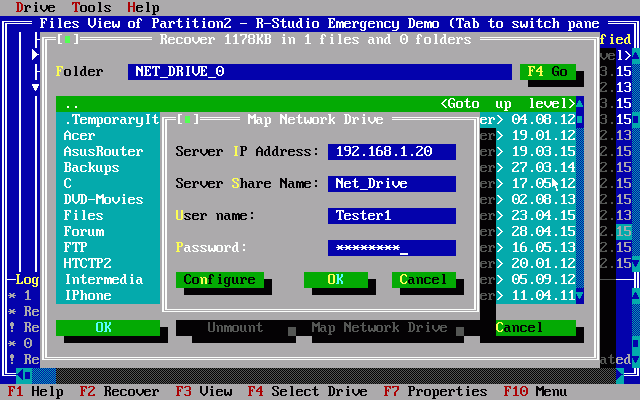Open the Help menu
Screen dimensions: 640x400
point(143,7)
